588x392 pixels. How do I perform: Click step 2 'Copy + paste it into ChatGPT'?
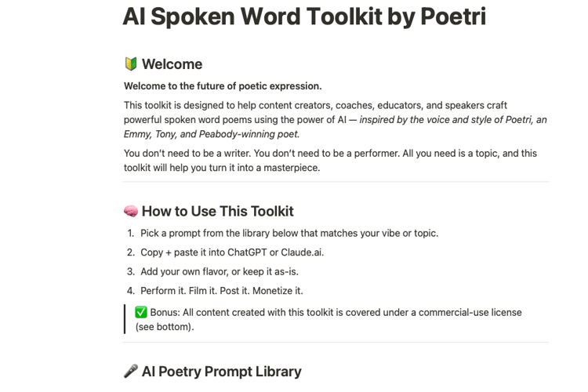(232, 252)
